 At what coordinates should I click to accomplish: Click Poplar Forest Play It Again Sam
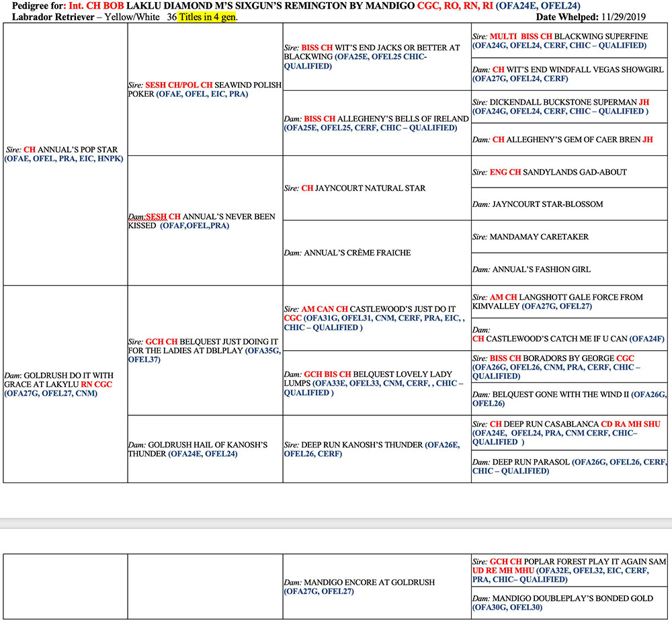pos(570,570)
